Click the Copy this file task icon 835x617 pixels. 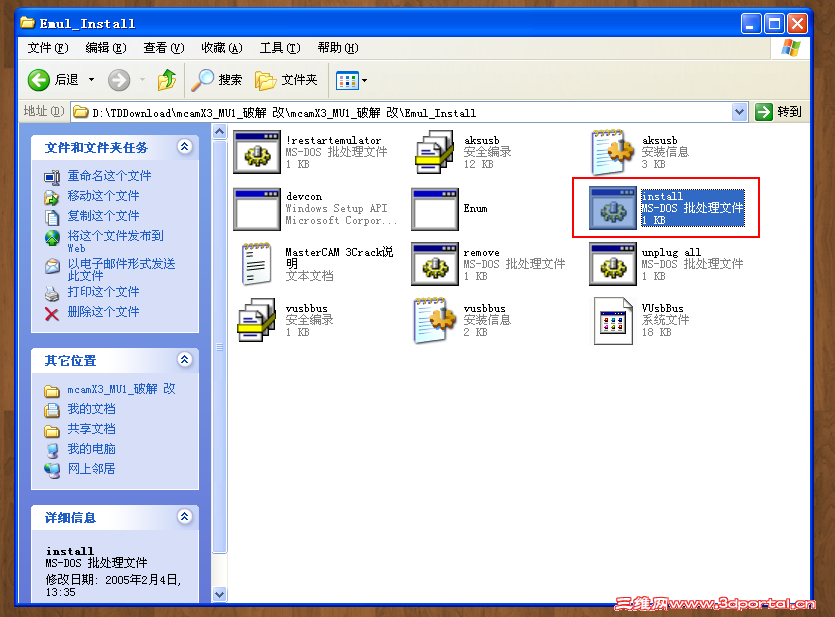(52, 217)
